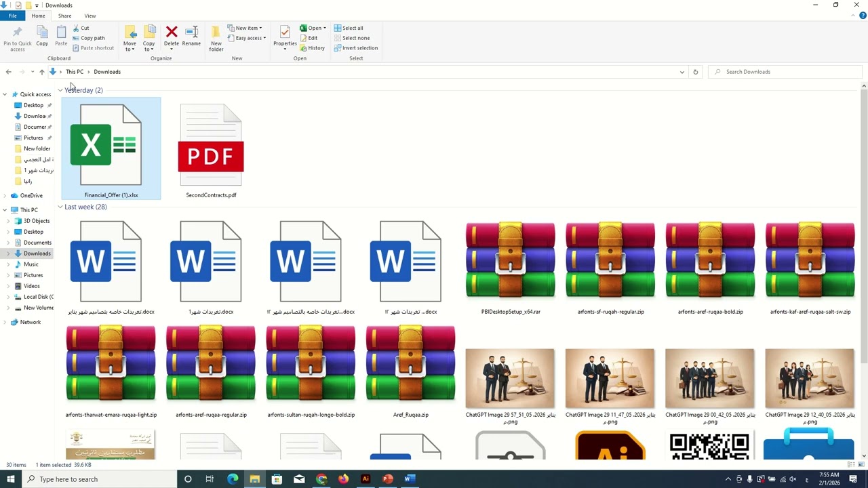Open Microsoft Edge from the taskbar

coord(233,479)
